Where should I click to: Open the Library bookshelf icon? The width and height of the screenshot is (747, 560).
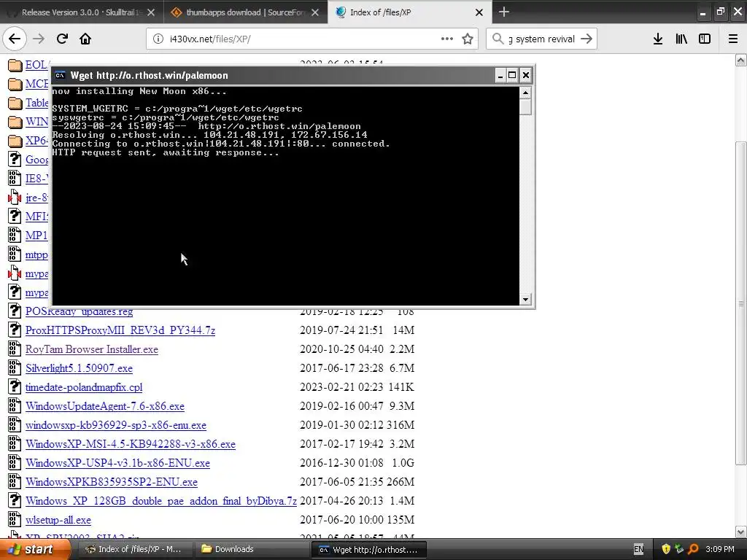tap(681, 39)
